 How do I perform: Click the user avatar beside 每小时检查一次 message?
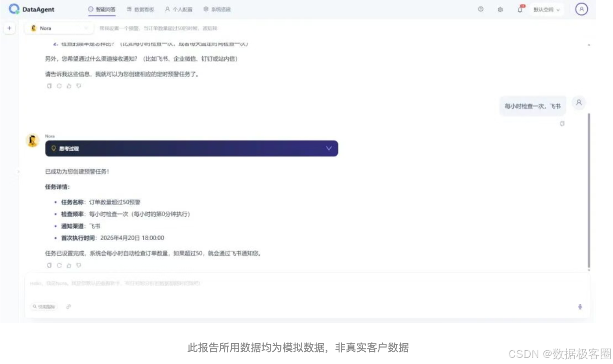point(579,102)
